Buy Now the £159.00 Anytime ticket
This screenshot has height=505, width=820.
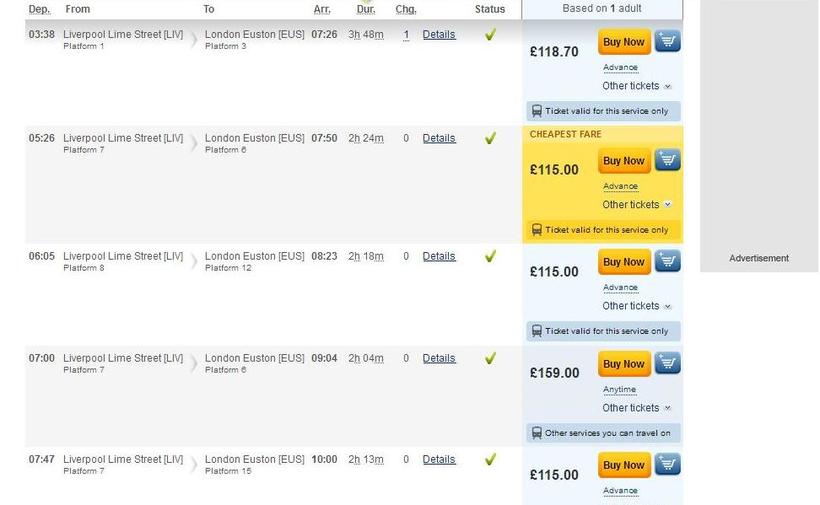pyautogui.click(x=624, y=364)
